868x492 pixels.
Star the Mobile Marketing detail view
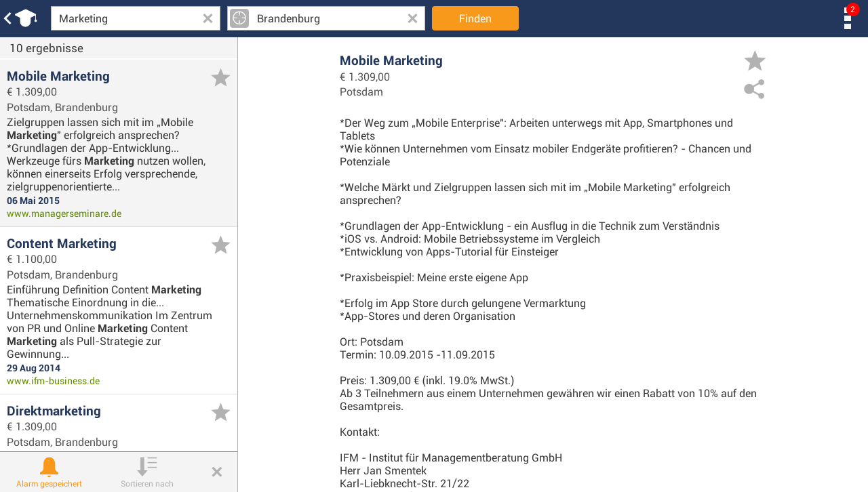(755, 61)
